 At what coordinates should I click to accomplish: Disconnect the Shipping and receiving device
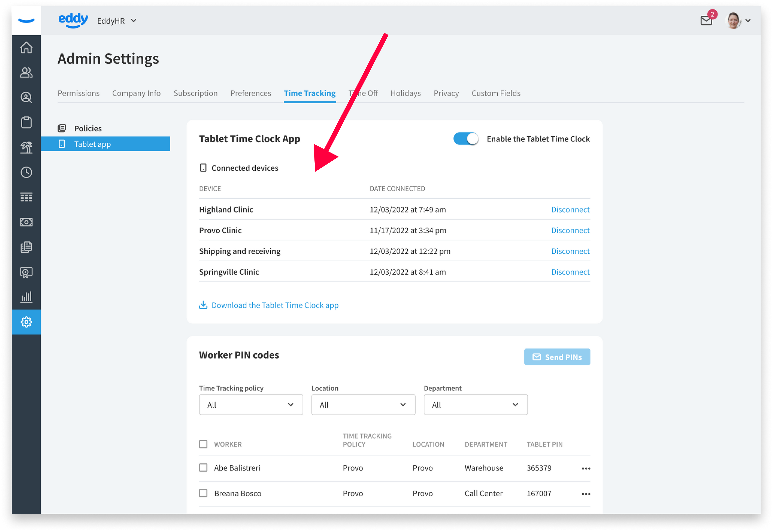pyautogui.click(x=570, y=251)
